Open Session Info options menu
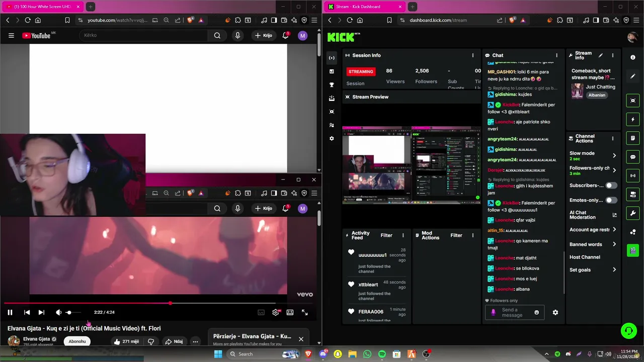Viewport: 644px width, 362px height. [x=472, y=55]
